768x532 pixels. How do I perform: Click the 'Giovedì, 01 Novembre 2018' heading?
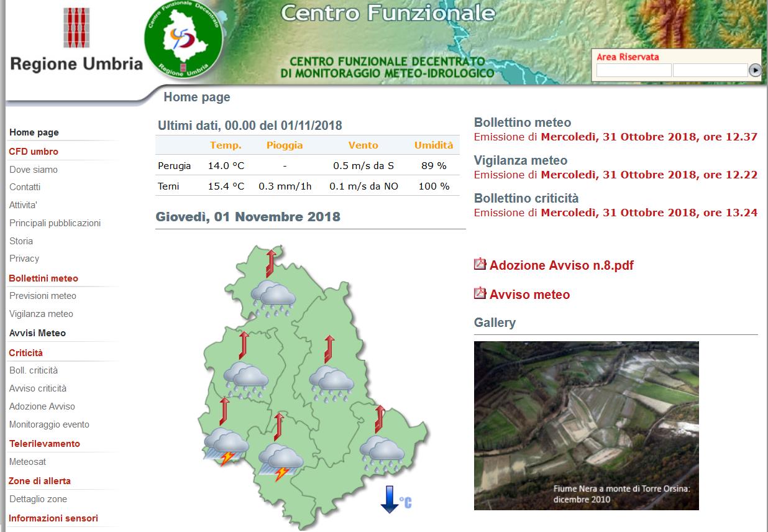(248, 217)
